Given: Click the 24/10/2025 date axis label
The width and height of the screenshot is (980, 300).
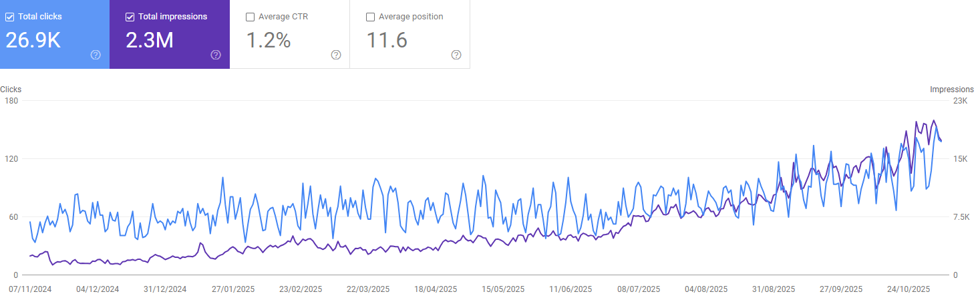Looking at the screenshot, I should click(909, 289).
